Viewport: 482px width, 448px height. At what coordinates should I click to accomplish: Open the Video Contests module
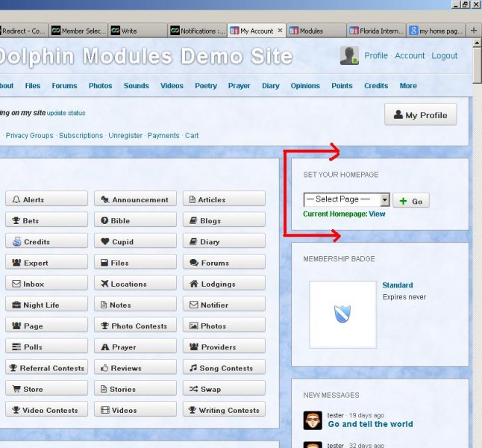tap(46, 410)
